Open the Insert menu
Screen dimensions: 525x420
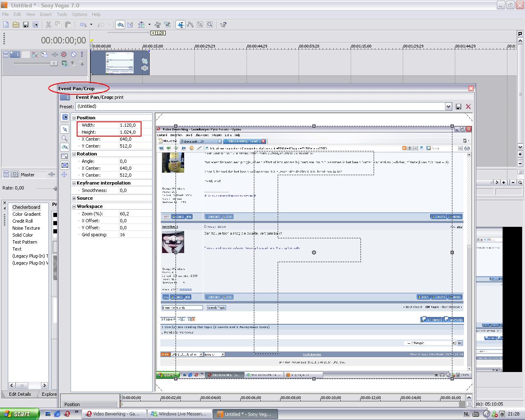[x=46, y=14]
